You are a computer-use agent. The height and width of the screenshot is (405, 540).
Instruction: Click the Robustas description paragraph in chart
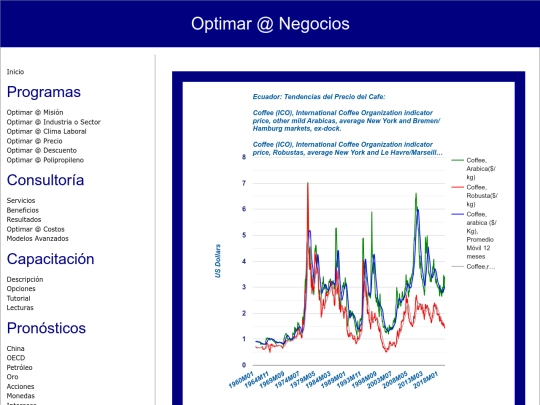(x=347, y=148)
